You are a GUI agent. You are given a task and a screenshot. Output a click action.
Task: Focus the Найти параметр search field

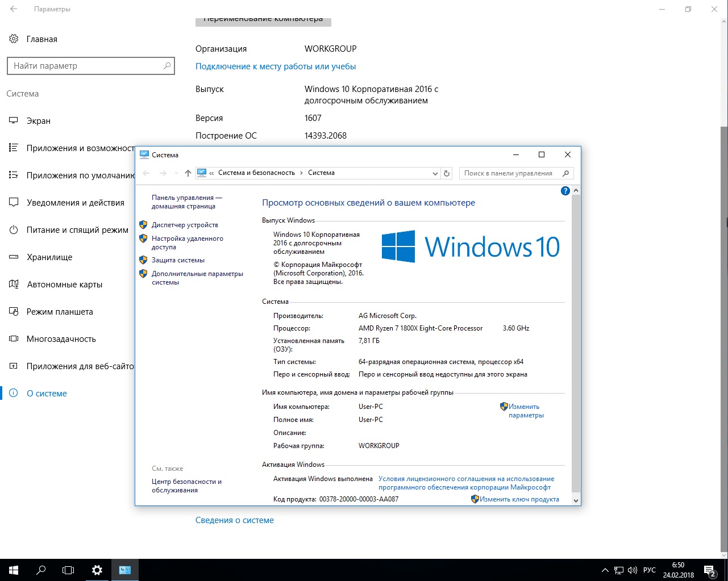tap(91, 66)
